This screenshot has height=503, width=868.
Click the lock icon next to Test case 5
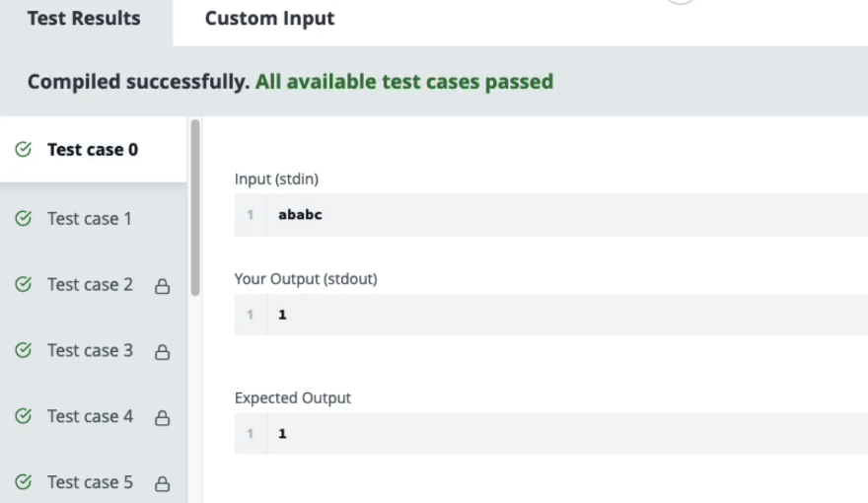(x=162, y=483)
